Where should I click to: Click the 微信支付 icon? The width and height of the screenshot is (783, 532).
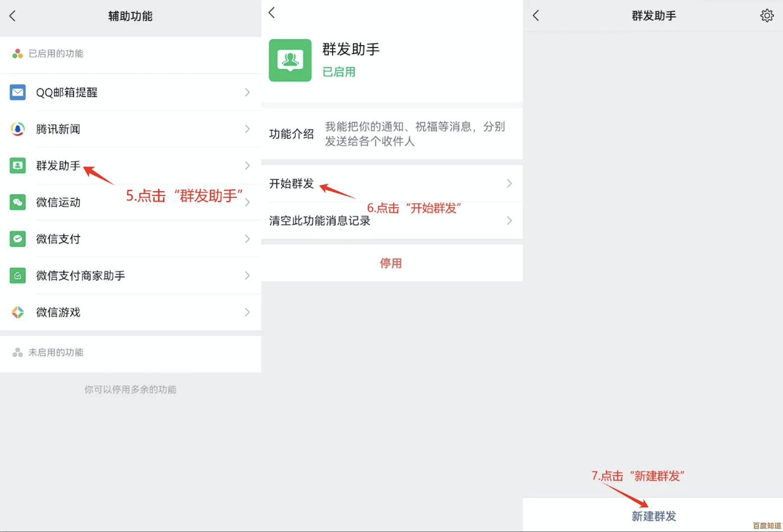point(18,239)
